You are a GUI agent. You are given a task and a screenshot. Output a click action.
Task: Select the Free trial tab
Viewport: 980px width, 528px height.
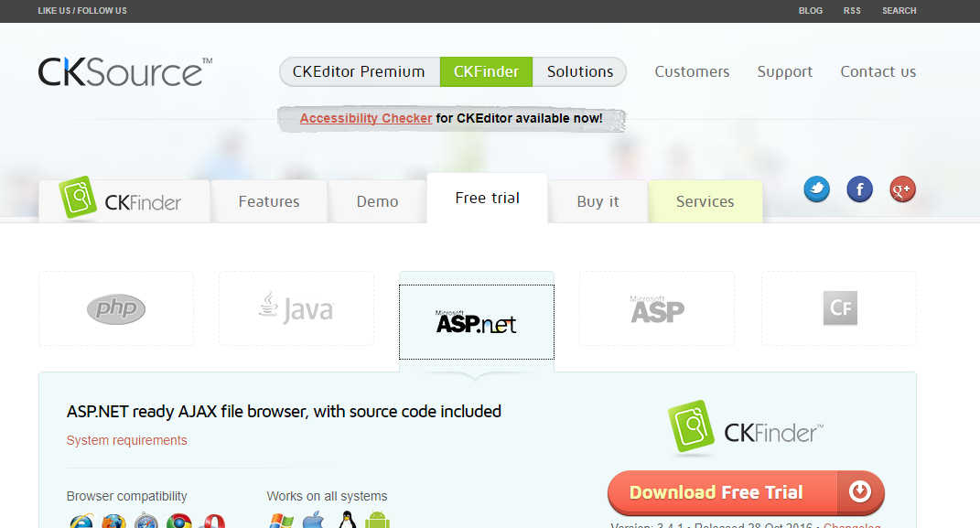pyautogui.click(x=488, y=198)
